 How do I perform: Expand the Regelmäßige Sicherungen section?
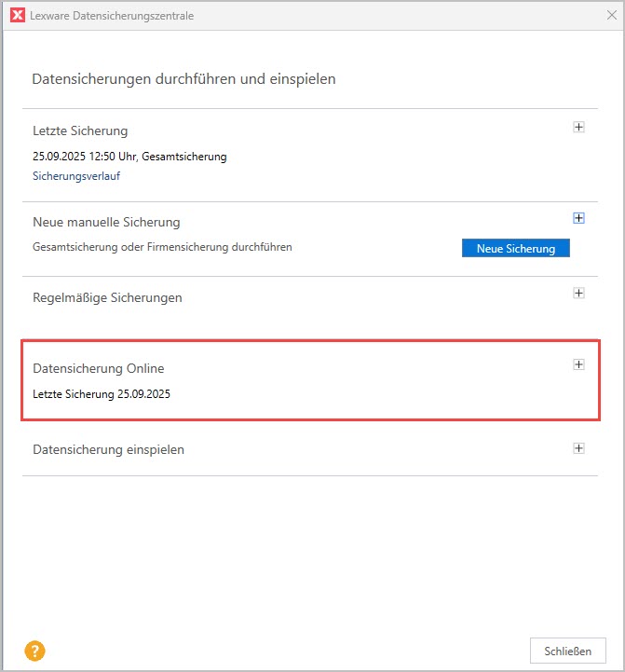pos(578,294)
